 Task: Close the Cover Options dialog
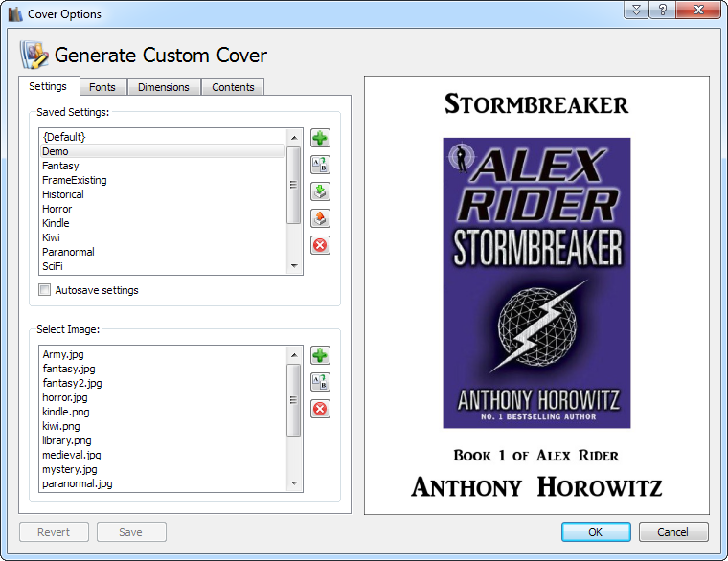(698, 10)
